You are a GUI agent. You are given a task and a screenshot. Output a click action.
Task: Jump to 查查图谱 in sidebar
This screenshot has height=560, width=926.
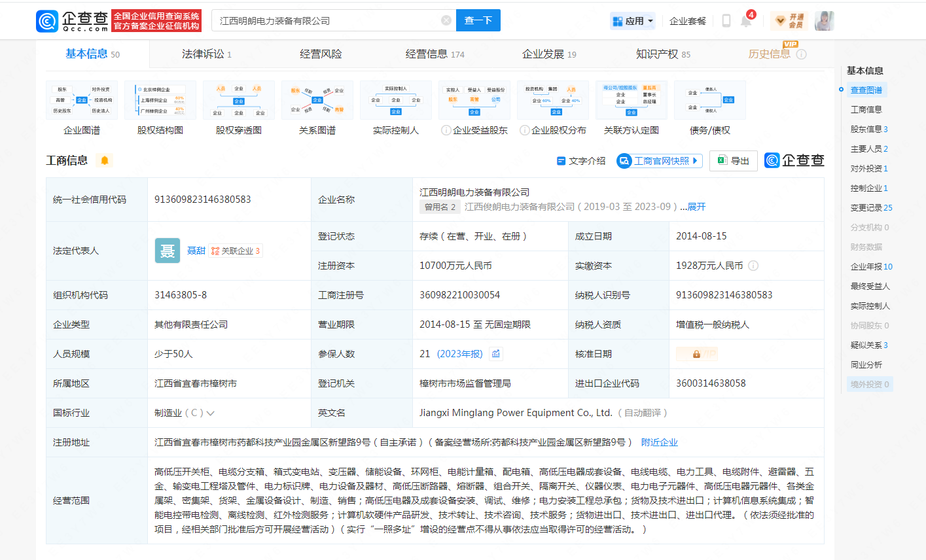[866, 90]
